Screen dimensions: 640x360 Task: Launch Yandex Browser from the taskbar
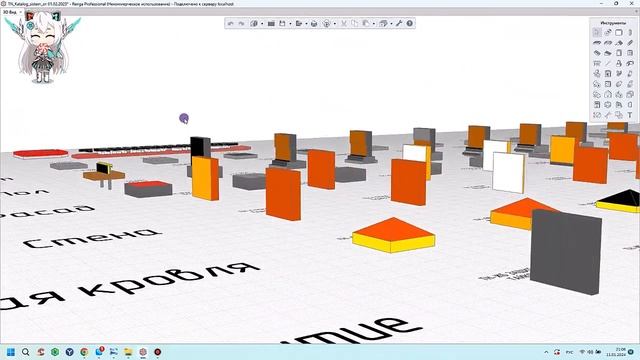coord(70,352)
